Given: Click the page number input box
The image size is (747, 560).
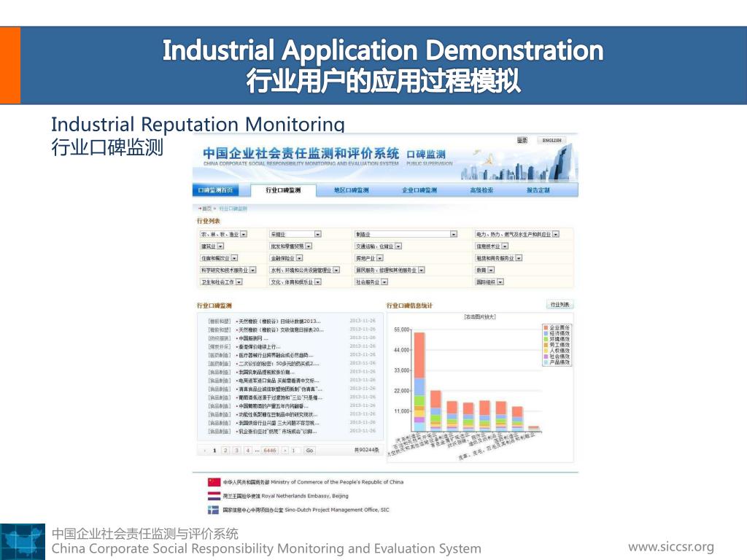Looking at the screenshot, I should point(295,451).
